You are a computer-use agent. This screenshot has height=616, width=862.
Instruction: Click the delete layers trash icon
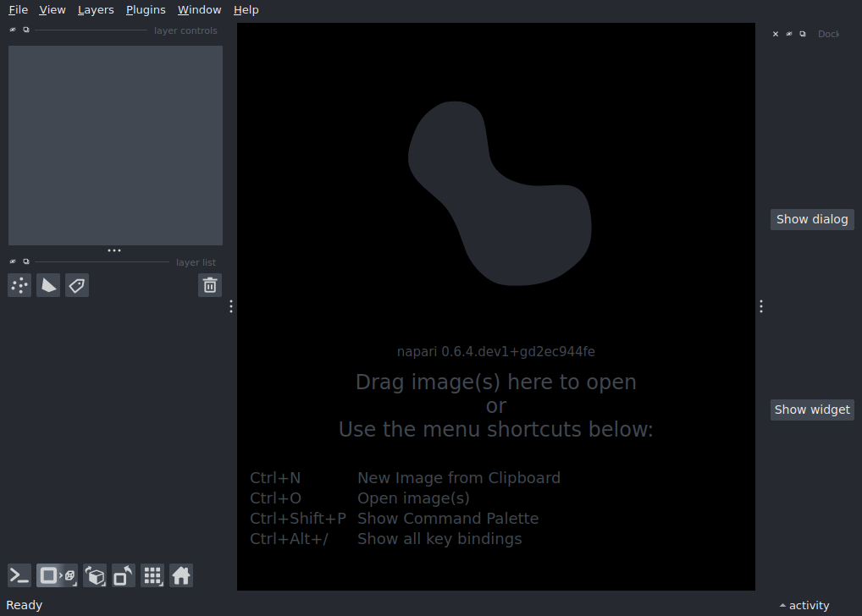click(210, 286)
